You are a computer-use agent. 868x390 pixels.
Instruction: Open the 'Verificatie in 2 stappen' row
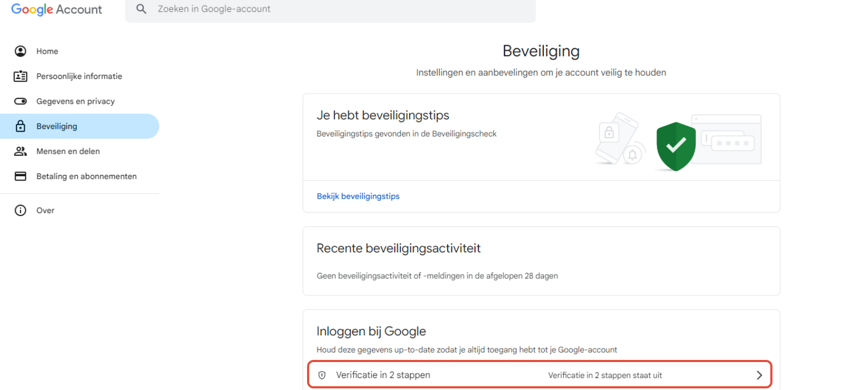tap(539, 374)
